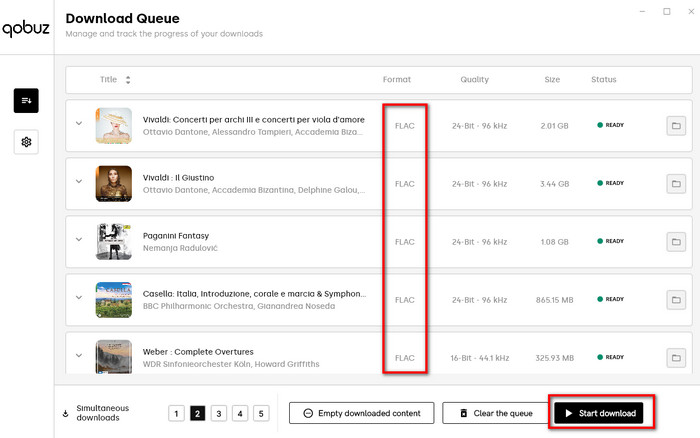700x438 pixels.
Task: Click FLAC format of Paganini Fantasy
Action: [404, 242]
